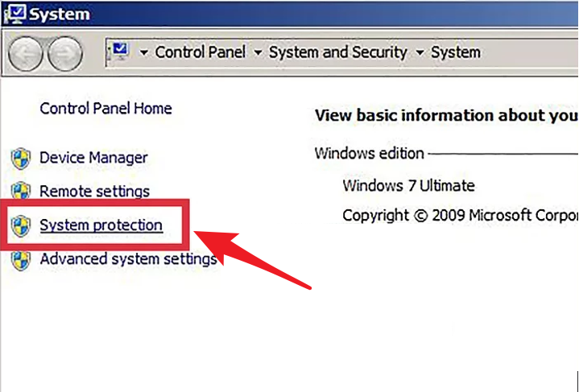
Task: Click the shield icon beside System protection
Action: tap(21, 225)
